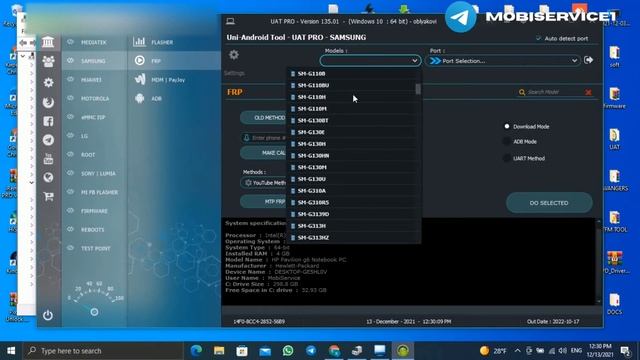
Task: Open the Facebook icon in sidebar
Action: 48,121
